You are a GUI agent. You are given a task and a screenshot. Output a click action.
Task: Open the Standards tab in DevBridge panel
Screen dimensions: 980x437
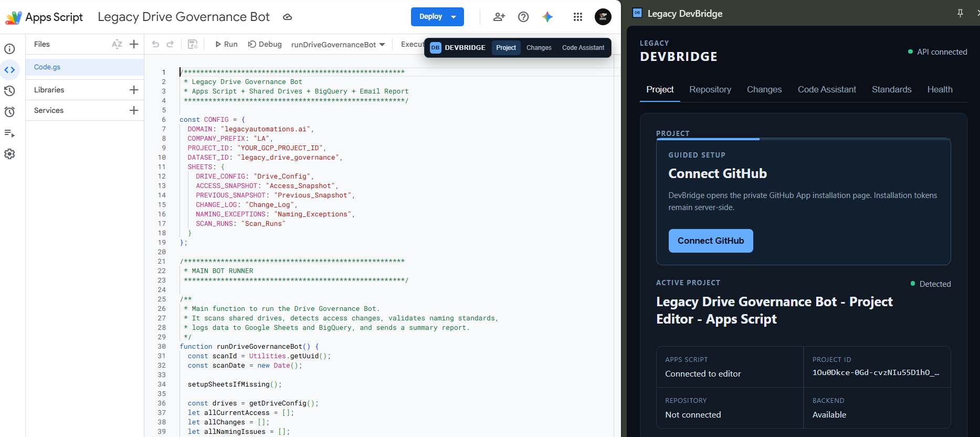tap(891, 89)
